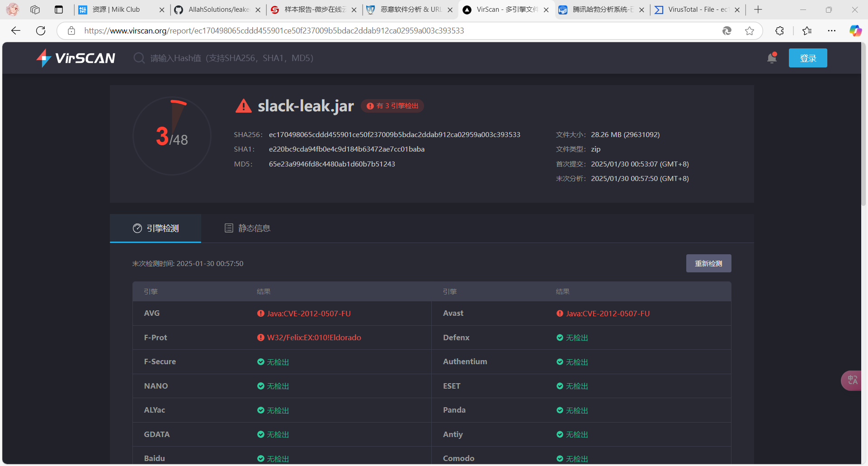Select the 引擎检测 tab

coord(156,228)
